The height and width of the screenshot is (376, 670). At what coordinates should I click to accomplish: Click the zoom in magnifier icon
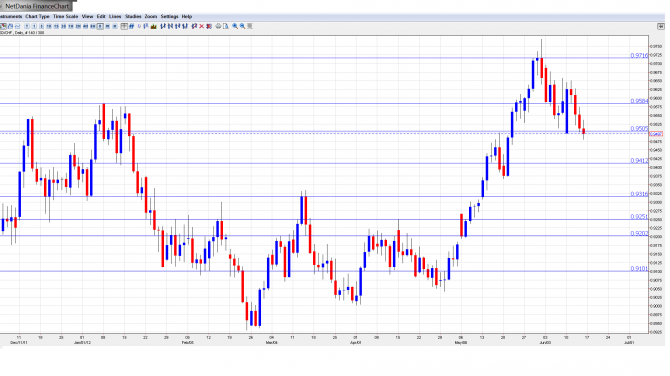click(235, 26)
